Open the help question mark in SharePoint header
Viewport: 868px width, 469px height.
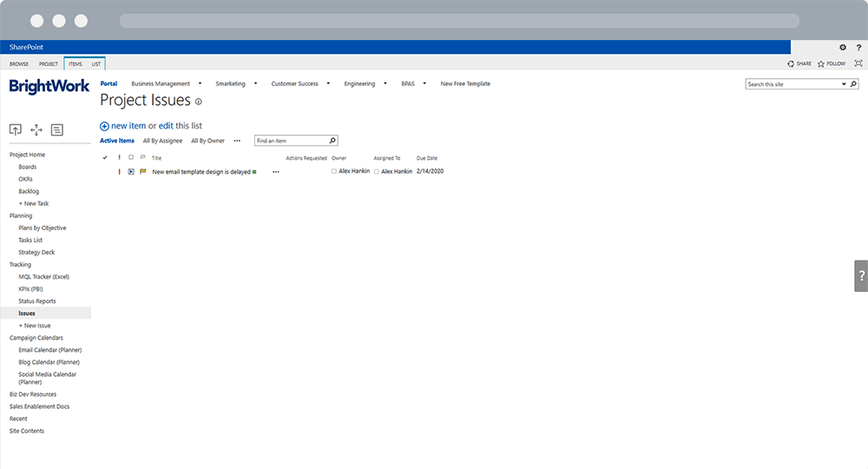pos(858,48)
